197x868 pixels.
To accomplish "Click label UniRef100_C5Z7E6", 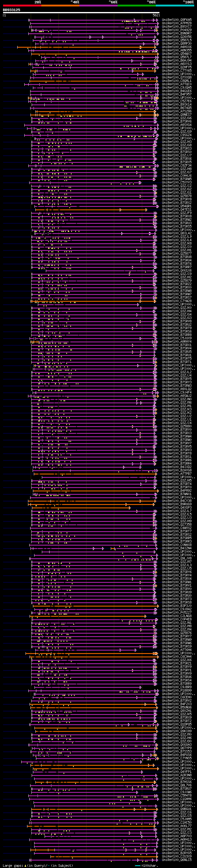I will [x=177, y=101].
